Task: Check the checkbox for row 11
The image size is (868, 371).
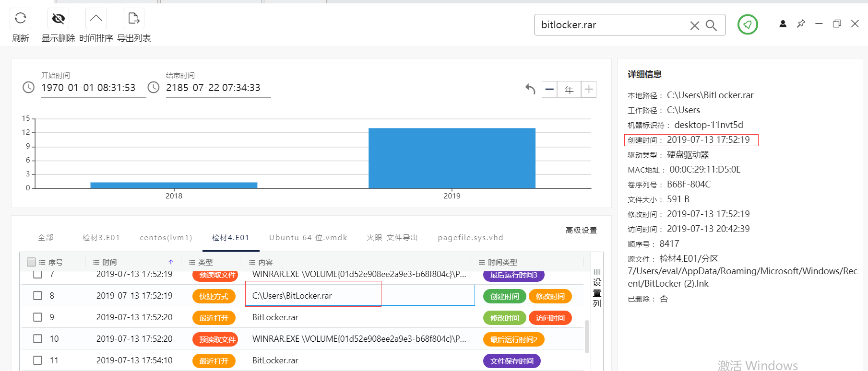Action: click(x=37, y=360)
